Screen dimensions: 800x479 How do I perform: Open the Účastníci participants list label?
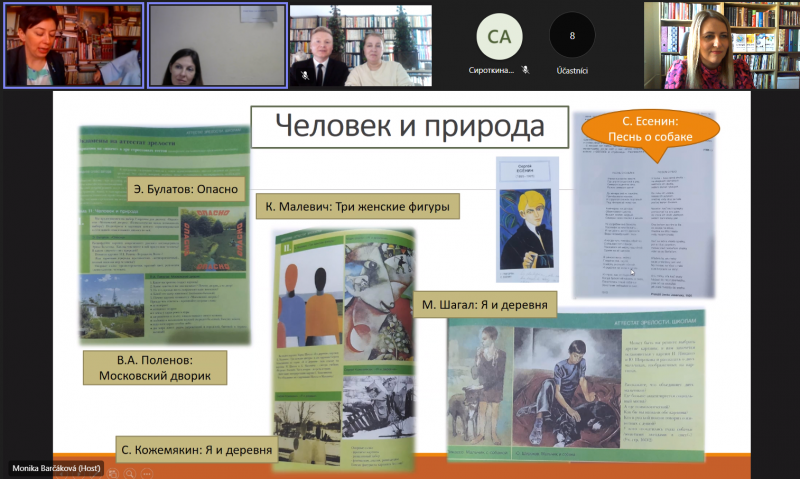click(572, 71)
